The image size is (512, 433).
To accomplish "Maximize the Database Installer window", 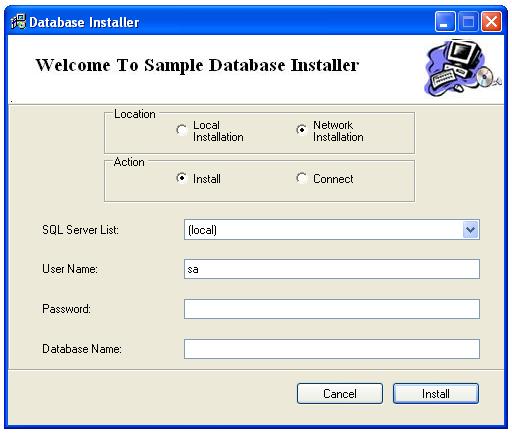I will 468,22.
